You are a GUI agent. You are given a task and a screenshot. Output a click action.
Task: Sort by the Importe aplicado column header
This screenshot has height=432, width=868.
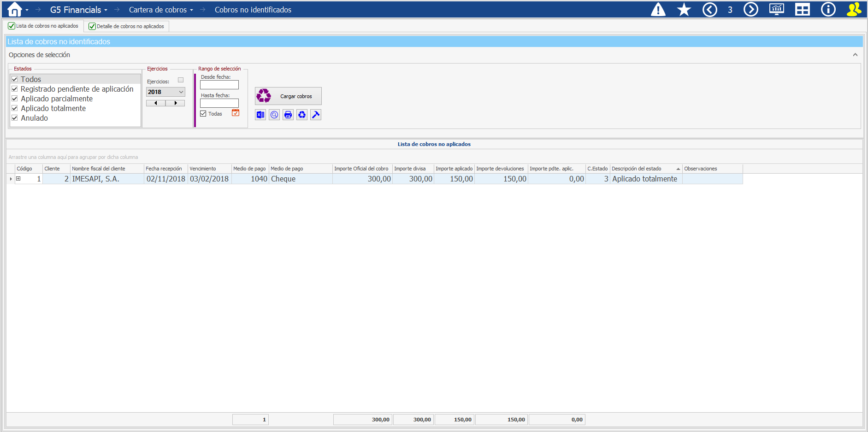point(454,169)
